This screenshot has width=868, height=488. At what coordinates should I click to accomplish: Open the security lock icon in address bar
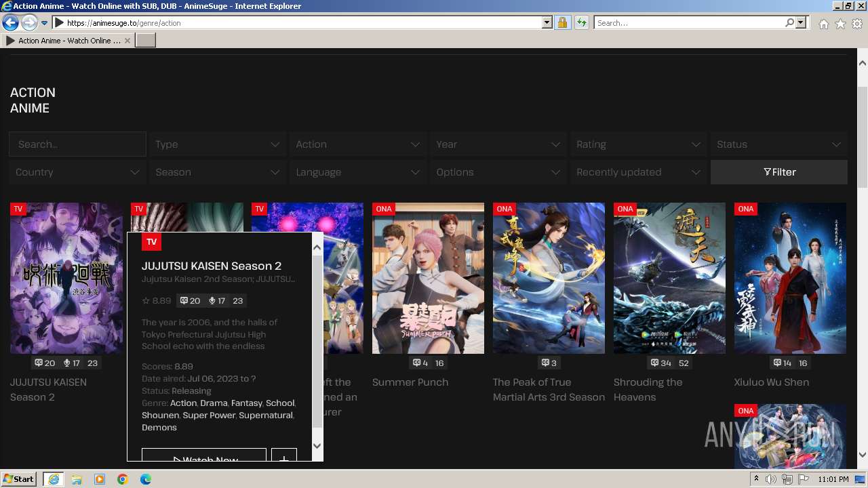point(562,23)
